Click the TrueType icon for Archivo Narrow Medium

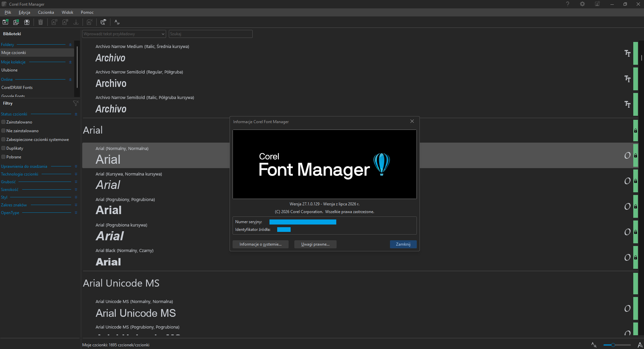click(x=627, y=53)
